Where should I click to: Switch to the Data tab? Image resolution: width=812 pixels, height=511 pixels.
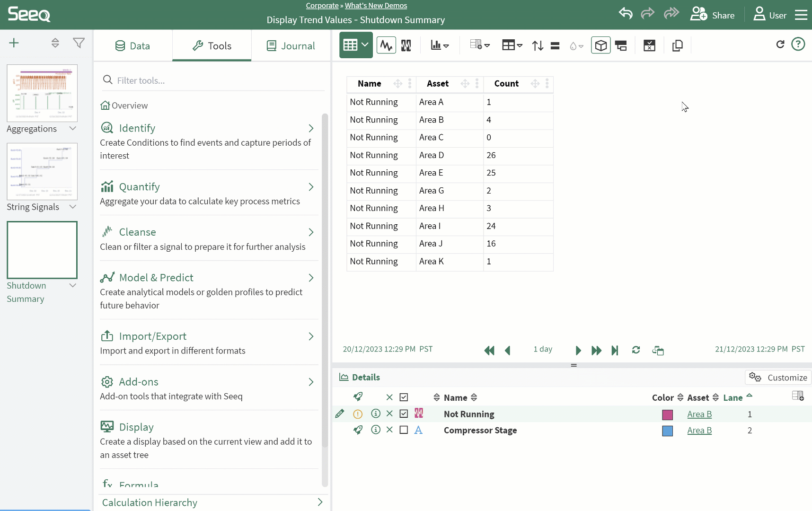(x=132, y=46)
